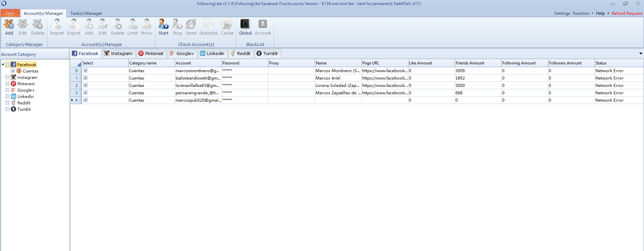The width and height of the screenshot is (644, 251).
Task: Check the Instagram category checkbox in the tree
Action: tap(7, 78)
